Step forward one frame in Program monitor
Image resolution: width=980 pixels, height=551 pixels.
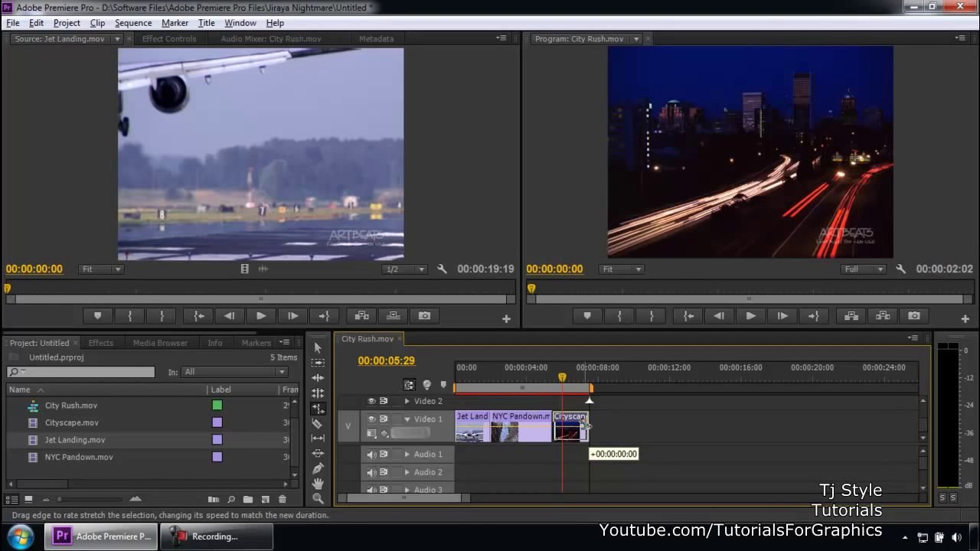pyautogui.click(x=782, y=315)
